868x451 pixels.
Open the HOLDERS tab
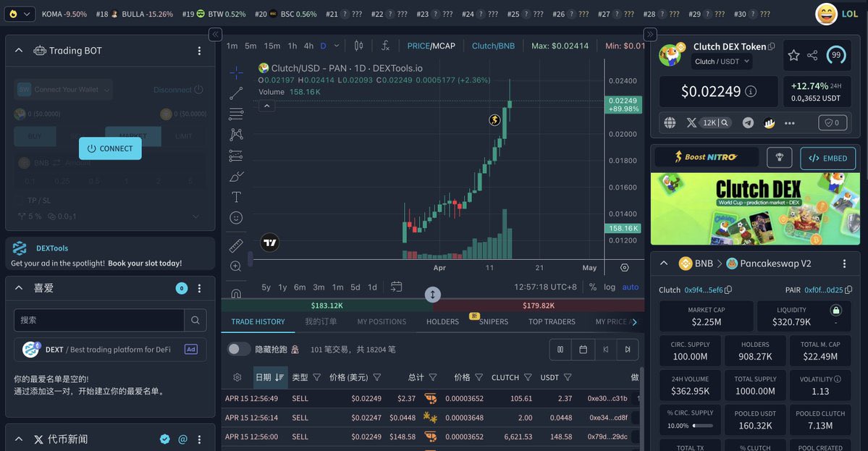click(442, 321)
